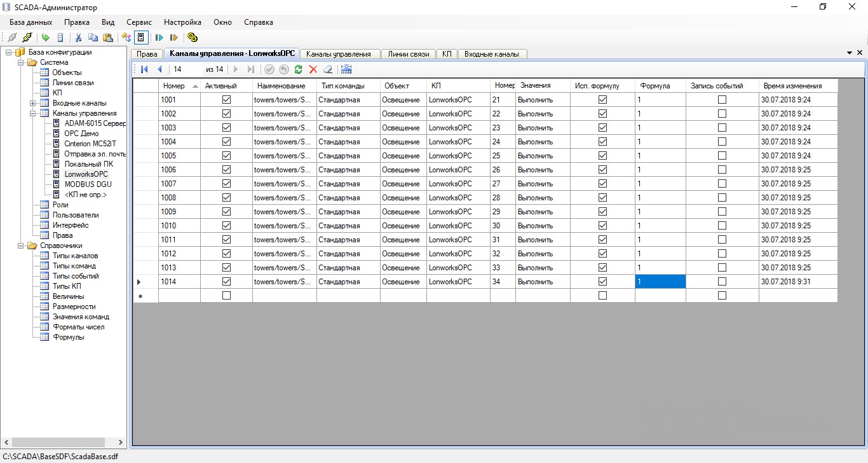Screen dimensions: 868x463
Task: Click the highlighted Формула cell in row 1014
Action: pos(660,282)
